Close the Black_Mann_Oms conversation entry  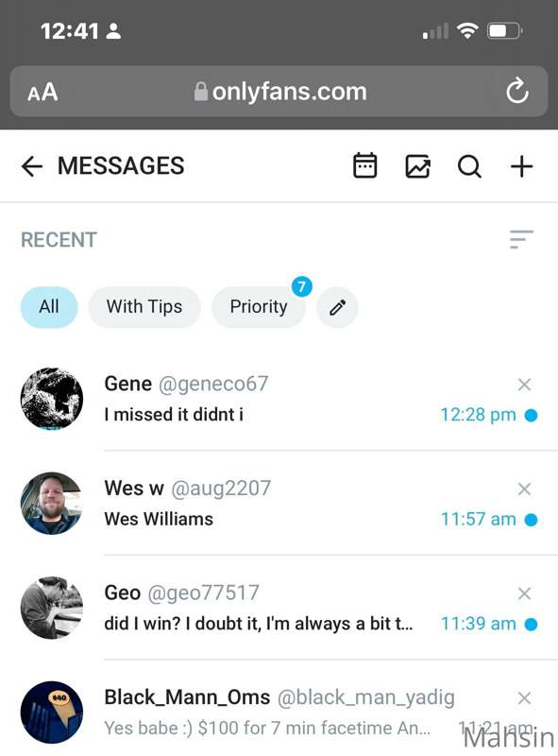(x=524, y=697)
